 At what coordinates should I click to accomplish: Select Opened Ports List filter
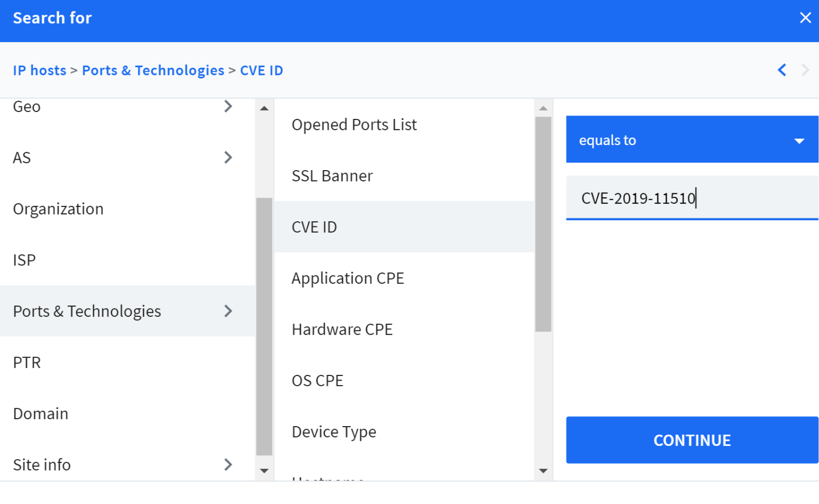pyautogui.click(x=354, y=125)
